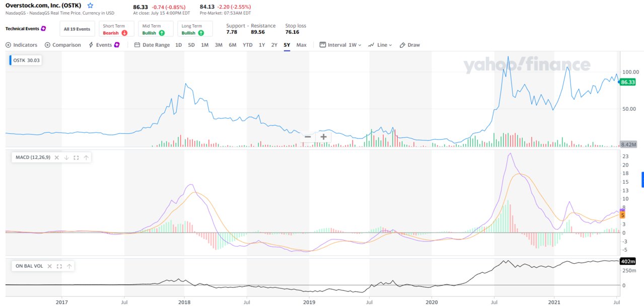The width and height of the screenshot is (644, 308).
Task: Open the Indicators menu
Action: click(x=22, y=45)
